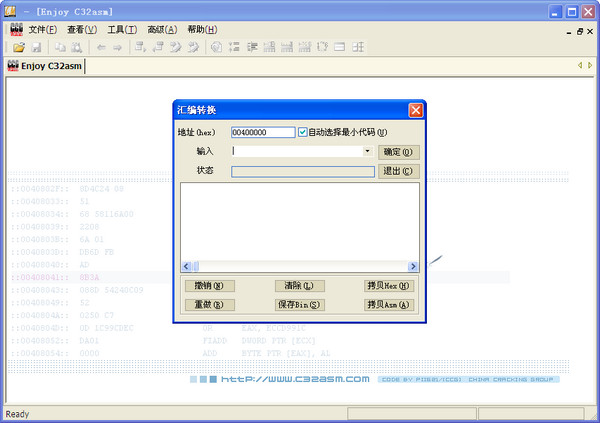Open the 文件(F) menu
Viewport: 600px width, 423px height.
click(x=44, y=29)
